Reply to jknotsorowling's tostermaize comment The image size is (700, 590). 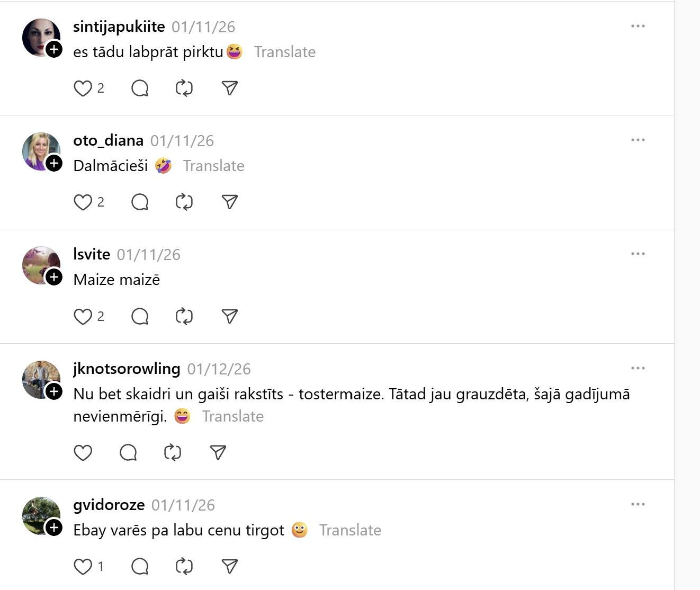coord(128,452)
